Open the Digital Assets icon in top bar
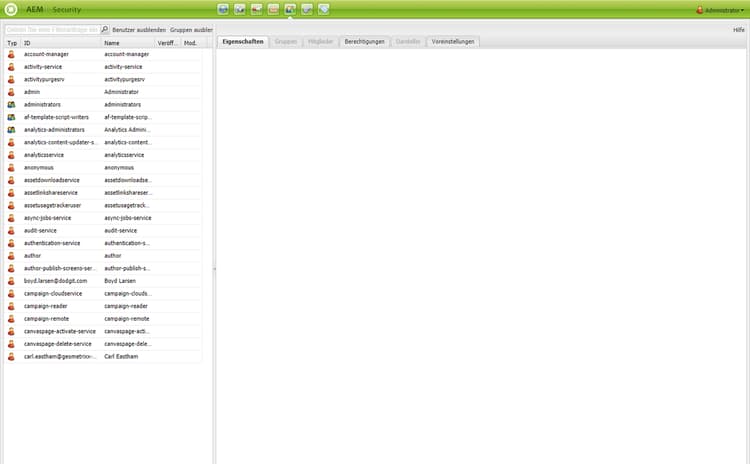 tap(240, 9)
